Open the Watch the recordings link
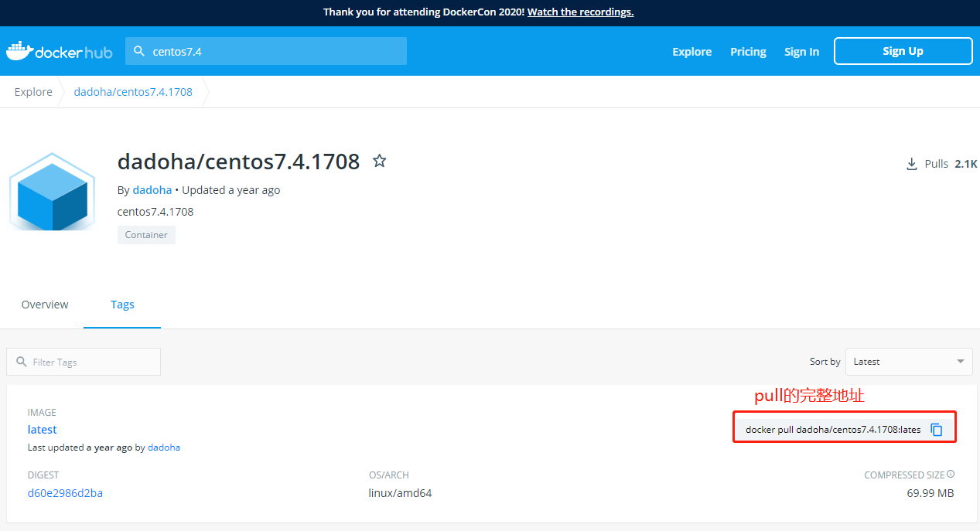980x531 pixels. tap(580, 12)
